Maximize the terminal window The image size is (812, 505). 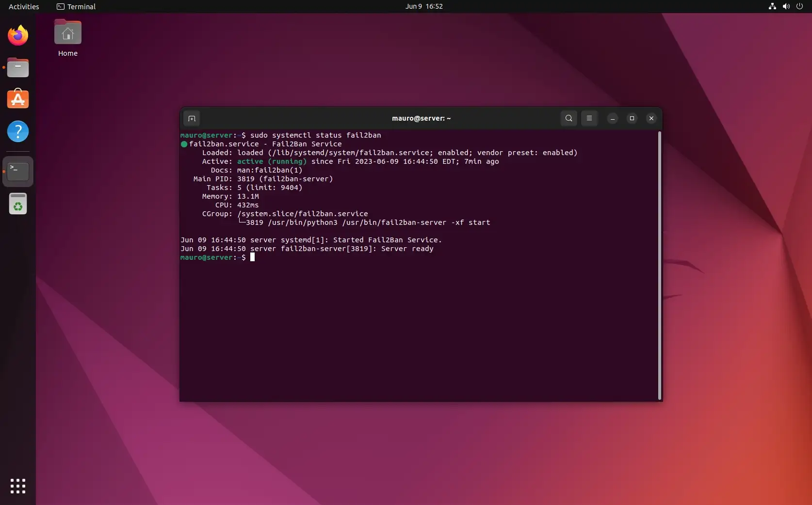coord(632,118)
